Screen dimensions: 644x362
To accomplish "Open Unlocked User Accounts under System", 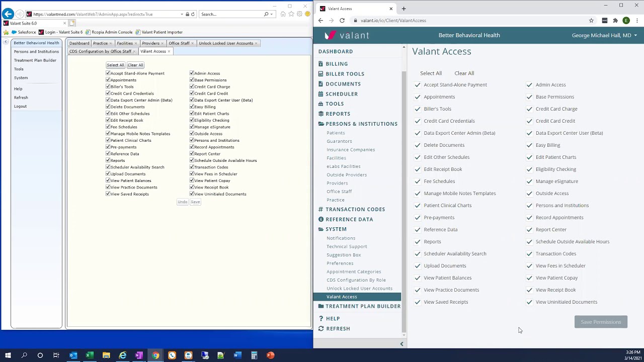I will tap(359, 289).
